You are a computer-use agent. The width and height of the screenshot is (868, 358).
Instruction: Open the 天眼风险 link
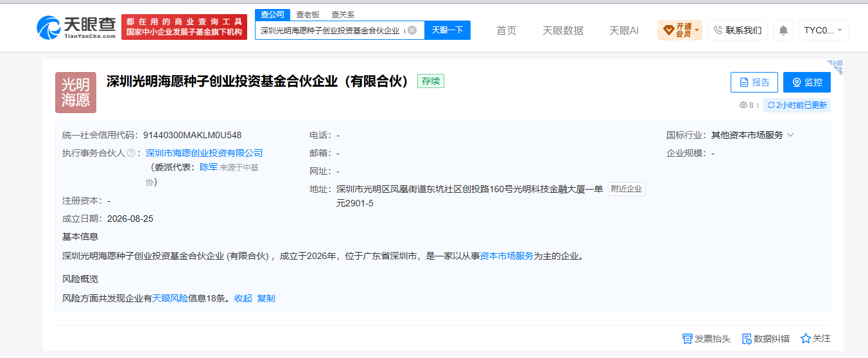(x=170, y=298)
